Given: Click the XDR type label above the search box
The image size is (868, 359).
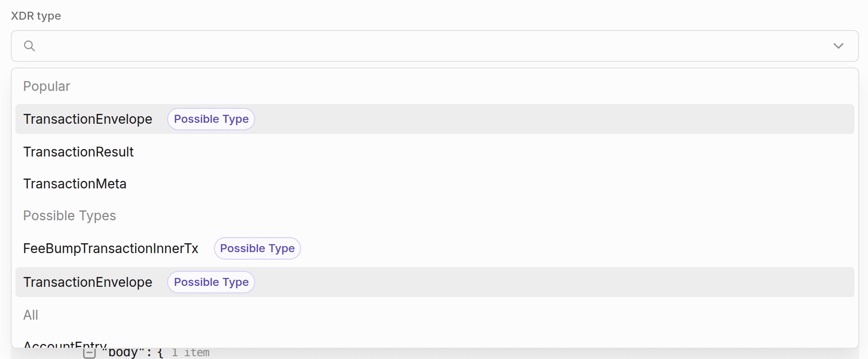Looking at the screenshot, I should tap(36, 15).
